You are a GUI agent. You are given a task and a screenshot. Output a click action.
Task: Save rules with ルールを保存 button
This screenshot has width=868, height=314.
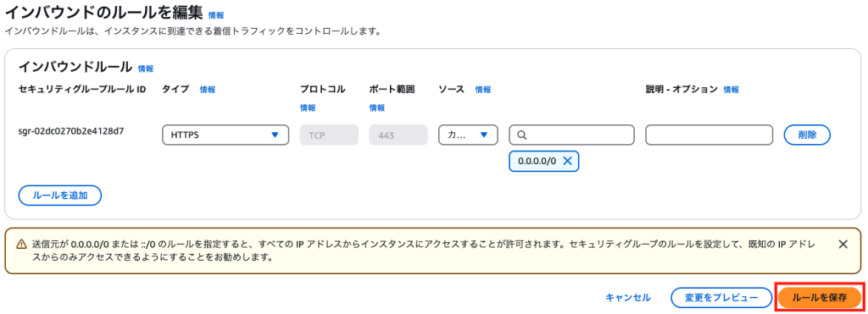pyautogui.click(x=820, y=297)
